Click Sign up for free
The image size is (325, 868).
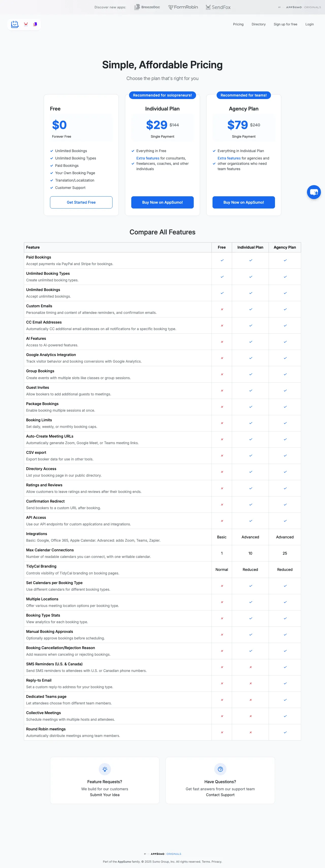[x=285, y=24]
